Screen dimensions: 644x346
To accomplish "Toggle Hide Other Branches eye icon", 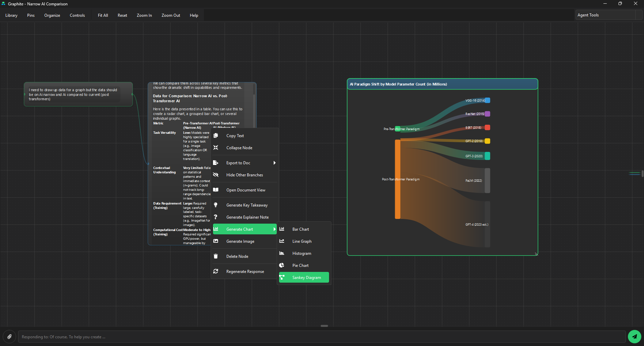I will (216, 175).
